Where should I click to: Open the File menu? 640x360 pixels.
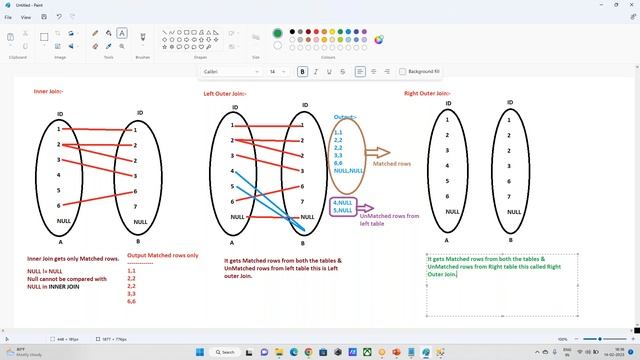pyautogui.click(x=8, y=17)
